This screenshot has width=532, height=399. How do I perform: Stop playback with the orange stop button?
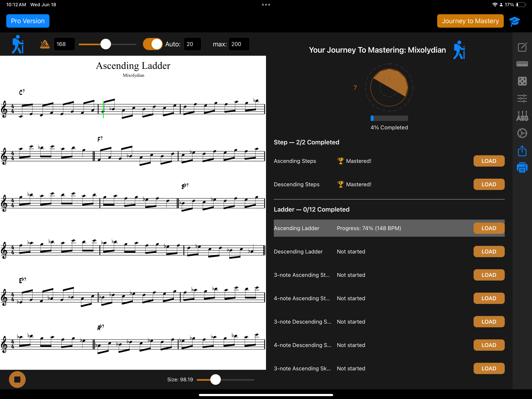(17, 380)
